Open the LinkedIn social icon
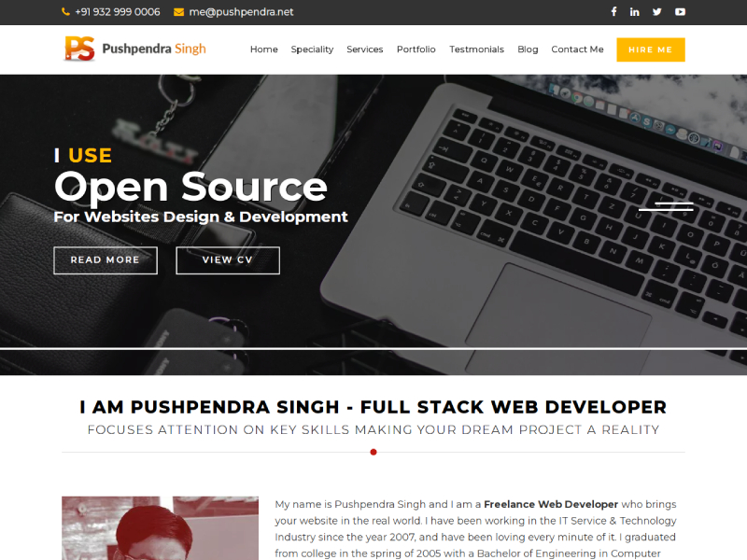Screen dimensions: 747x560 click(635, 12)
